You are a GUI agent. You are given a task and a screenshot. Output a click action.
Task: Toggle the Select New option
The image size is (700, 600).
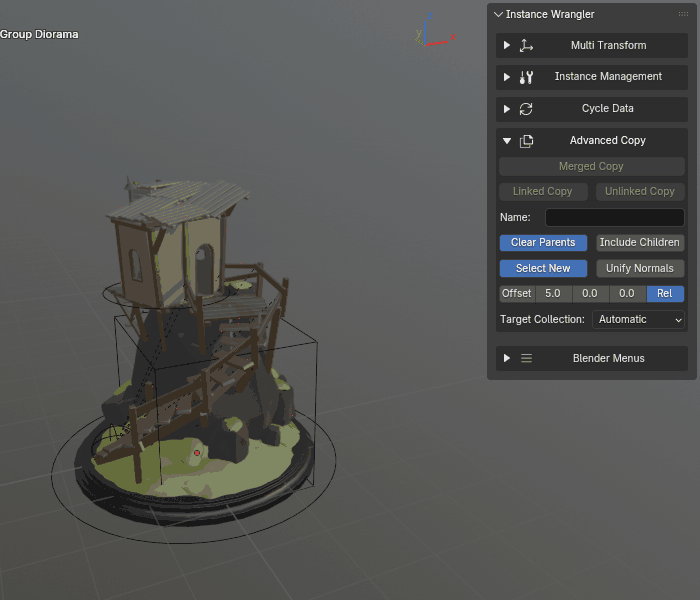point(543,268)
